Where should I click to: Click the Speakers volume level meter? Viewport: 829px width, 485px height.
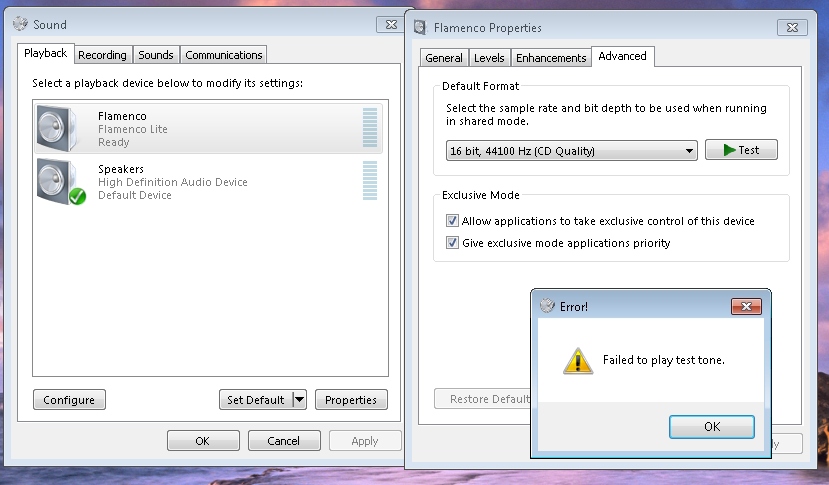[x=370, y=181]
